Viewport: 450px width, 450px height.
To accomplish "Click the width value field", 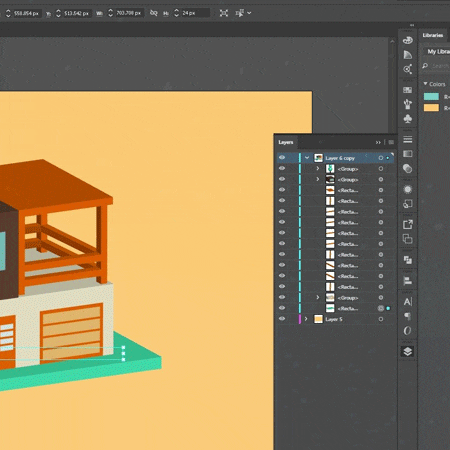I will [x=129, y=13].
